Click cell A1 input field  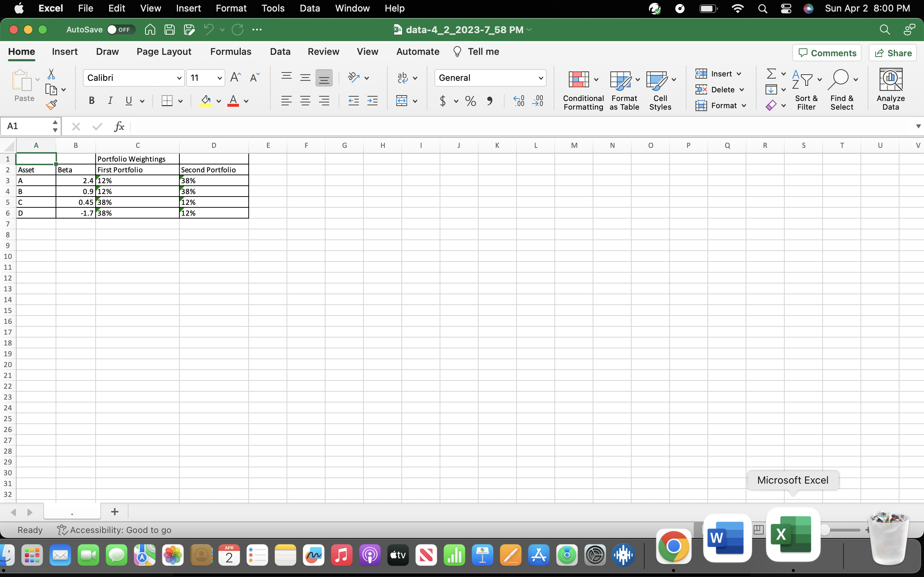[36, 158]
